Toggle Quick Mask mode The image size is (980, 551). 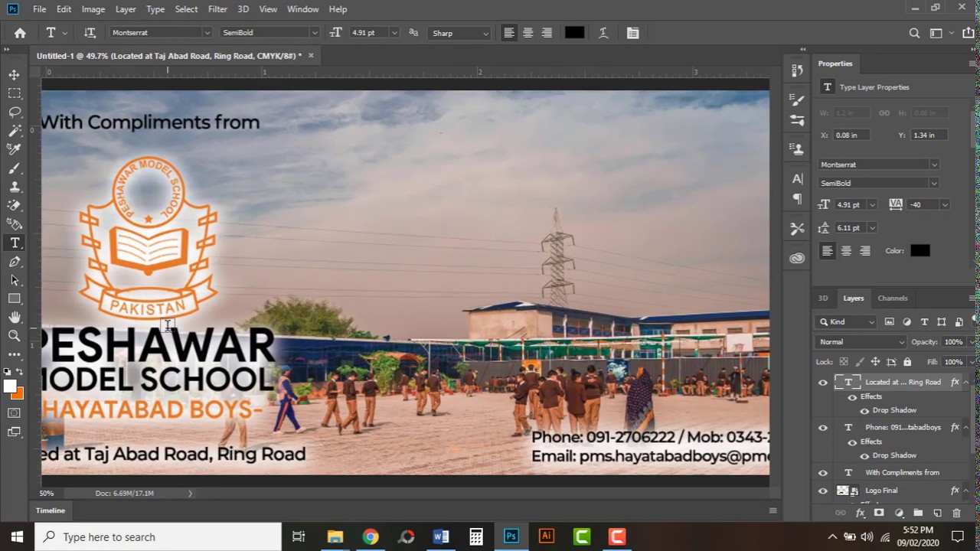coord(15,413)
